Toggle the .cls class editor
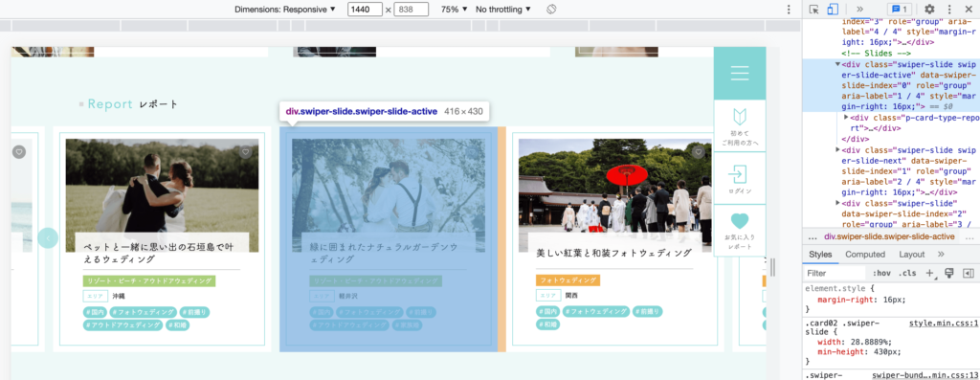 click(906, 273)
